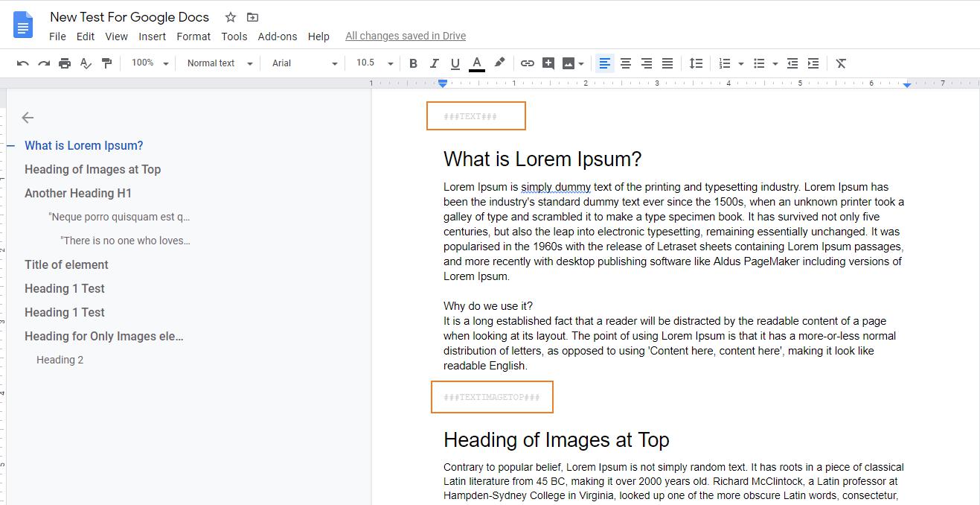This screenshot has height=505, width=980.
Task: Close the document outline with back arrow
Action: (28, 118)
